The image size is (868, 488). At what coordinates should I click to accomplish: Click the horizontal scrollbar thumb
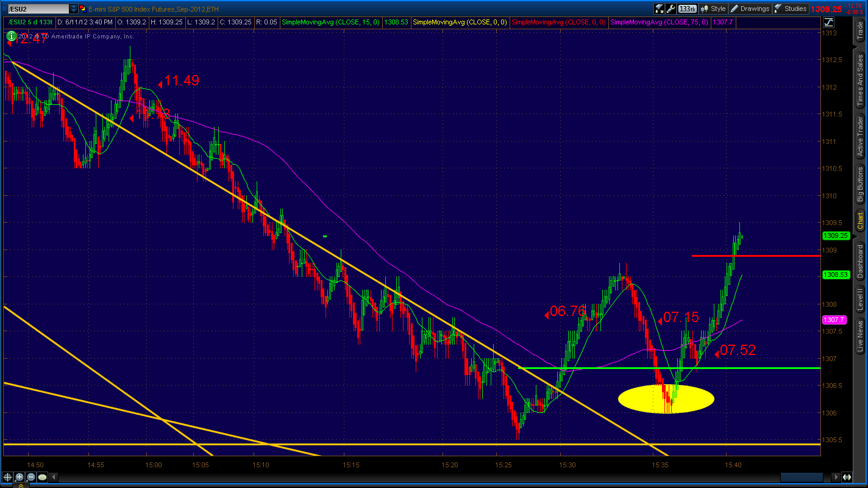800,477
